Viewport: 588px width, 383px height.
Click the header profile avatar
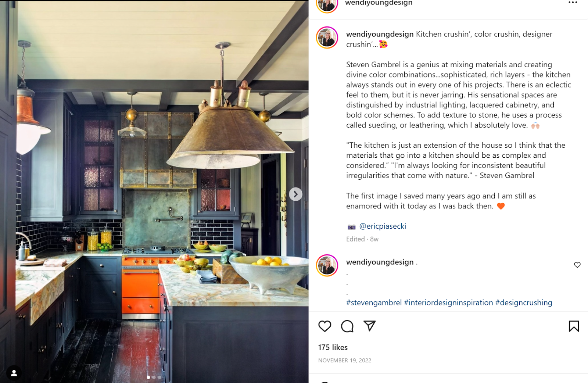(327, 4)
